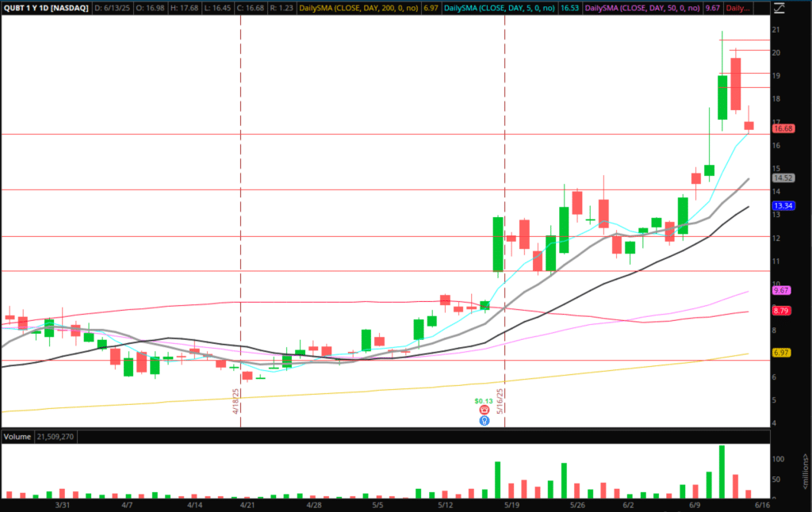This screenshot has height=512, width=812.
Task: Click the D: 6/13/25 date readout
Action: [x=112, y=8]
